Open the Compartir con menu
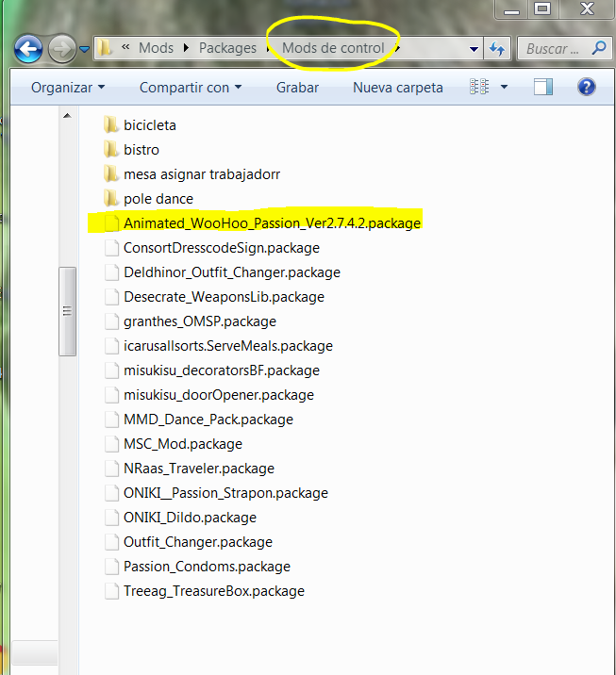This screenshot has width=616, height=675. tap(191, 88)
